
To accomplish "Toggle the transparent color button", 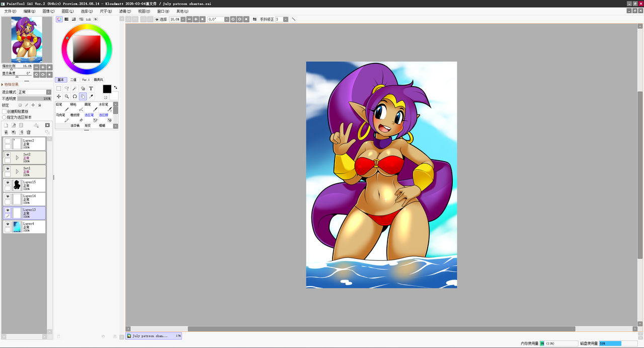I will [x=106, y=97].
